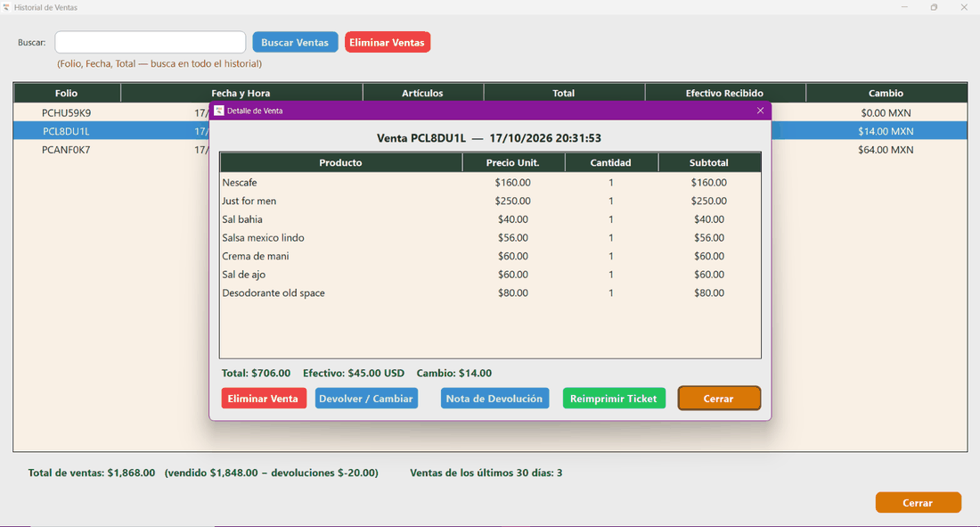Image resolution: width=980 pixels, height=527 pixels.
Task: Click the Ventas de los últimos 30 días text
Action: pos(486,473)
